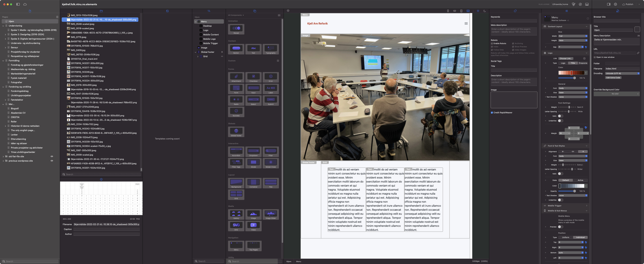This screenshot has height=264, width=644.
Task: Open the Resources folder tab icon
Action: 101,11
